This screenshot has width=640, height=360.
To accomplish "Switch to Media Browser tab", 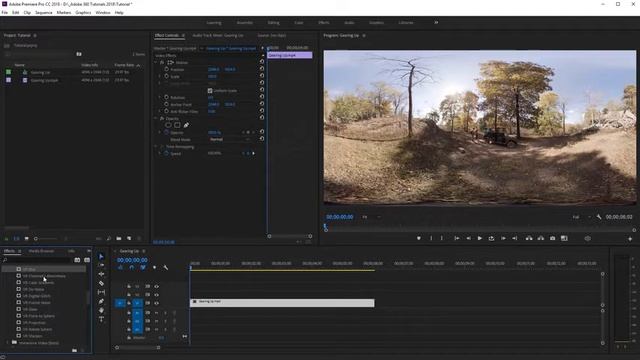I will [41, 251].
